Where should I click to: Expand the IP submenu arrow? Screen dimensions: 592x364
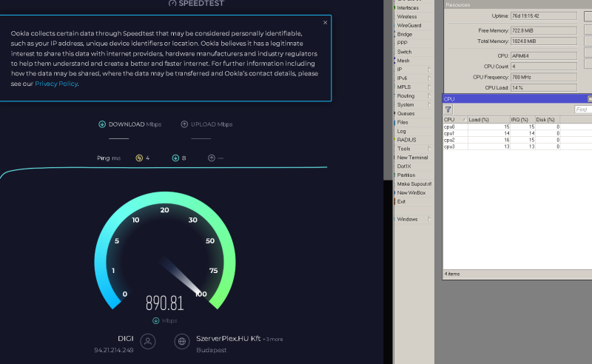429,70
